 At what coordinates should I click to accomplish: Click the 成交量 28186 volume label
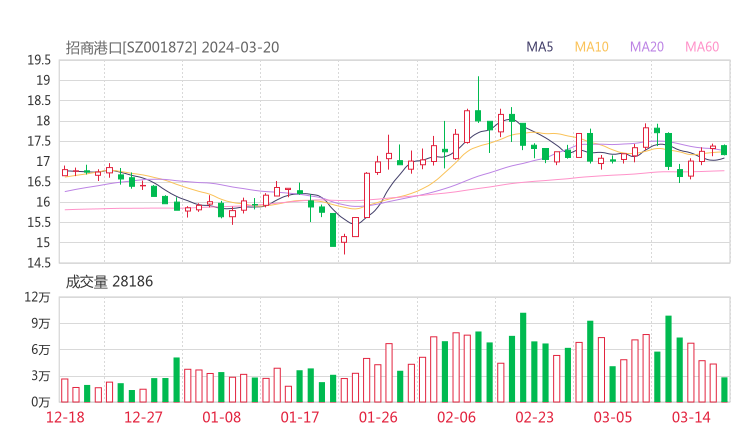pyautogui.click(x=109, y=282)
